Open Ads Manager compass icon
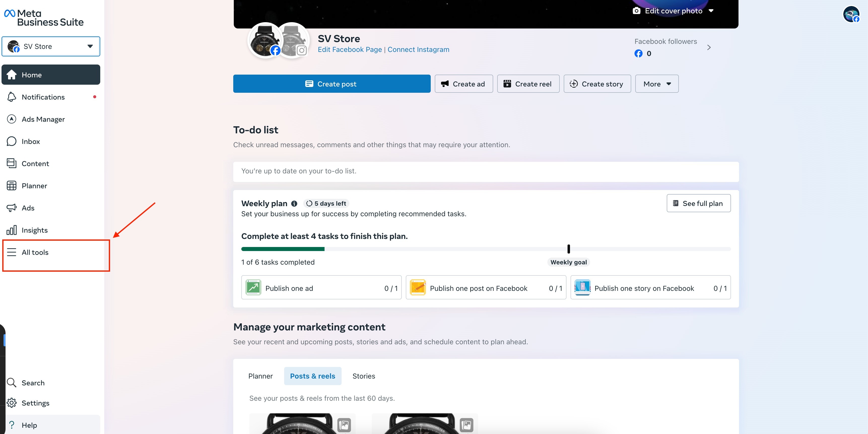This screenshot has width=868, height=434. click(11, 119)
